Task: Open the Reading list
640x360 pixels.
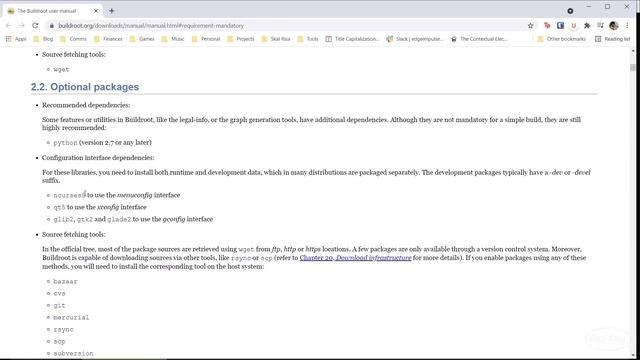Action: point(613,39)
